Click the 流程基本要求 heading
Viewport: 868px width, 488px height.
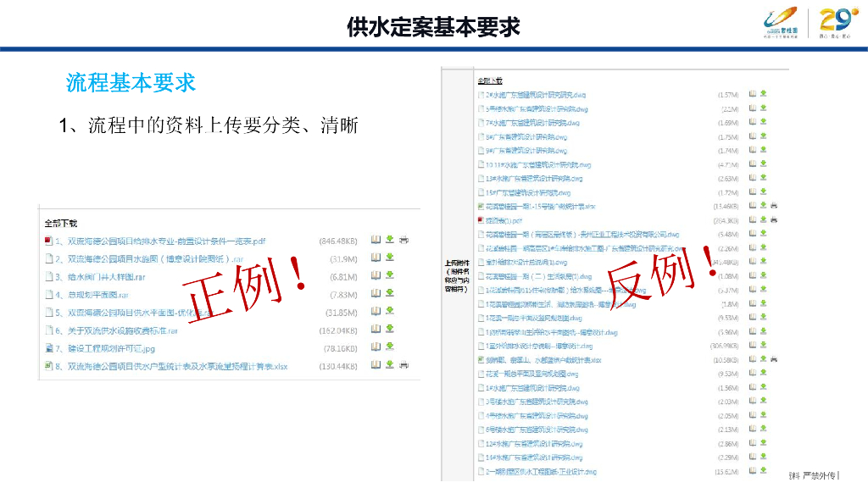[x=131, y=83]
